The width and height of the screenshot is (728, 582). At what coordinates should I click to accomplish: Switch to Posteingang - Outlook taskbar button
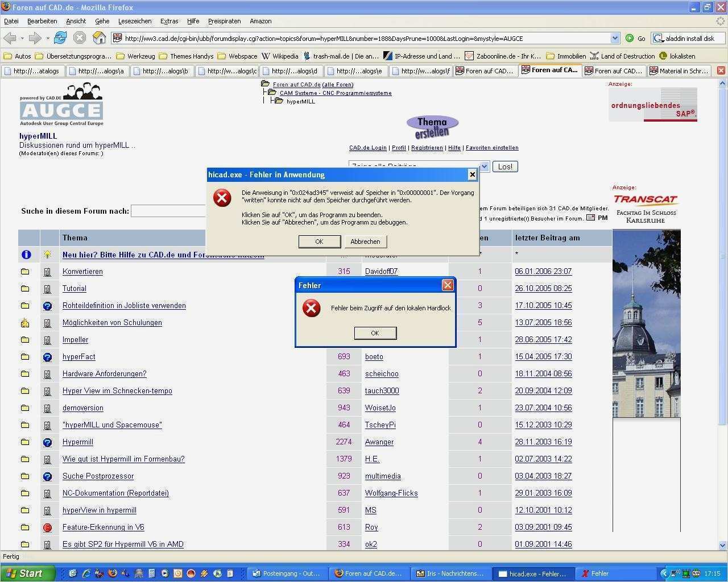coord(287,573)
